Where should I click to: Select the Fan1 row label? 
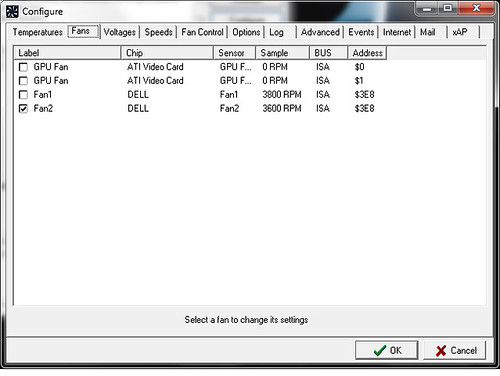click(x=43, y=95)
